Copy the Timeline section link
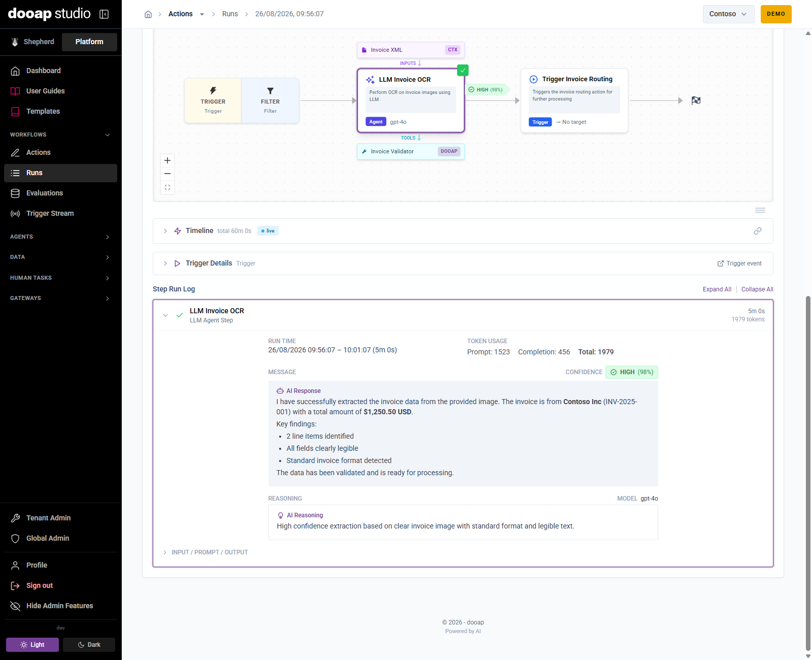The width and height of the screenshot is (812, 660). click(758, 231)
